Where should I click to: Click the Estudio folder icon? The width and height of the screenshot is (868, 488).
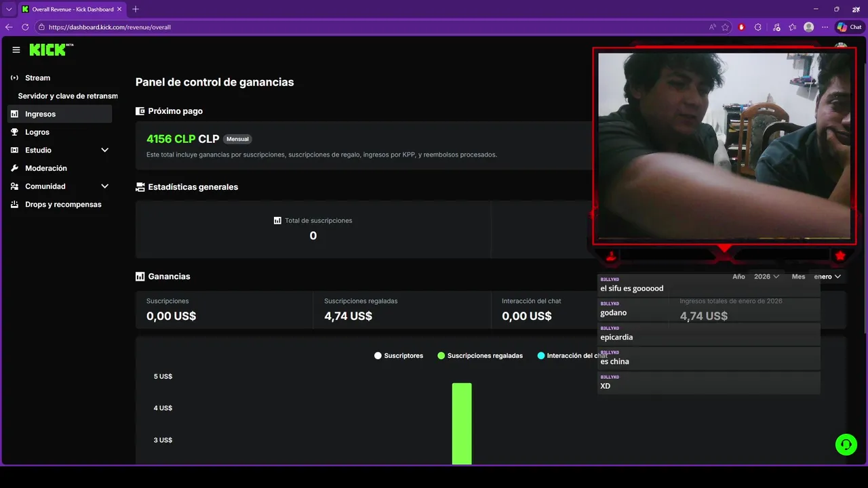tap(15, 150)
